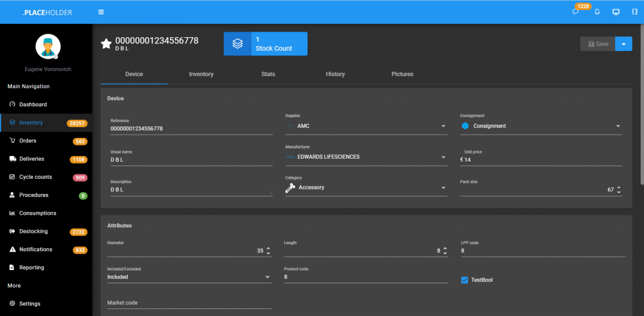The height and width of the screenshot is (316, 644).
Task: Click the Save button
Action: (x=597, y=44)
